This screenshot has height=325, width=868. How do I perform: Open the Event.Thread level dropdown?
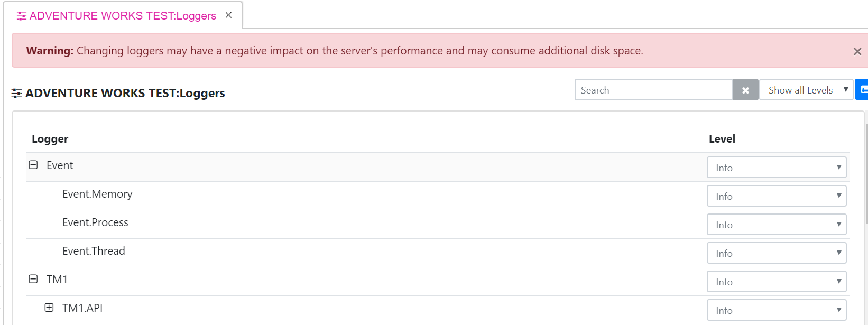pyautogui.click(x=777, y=253)
